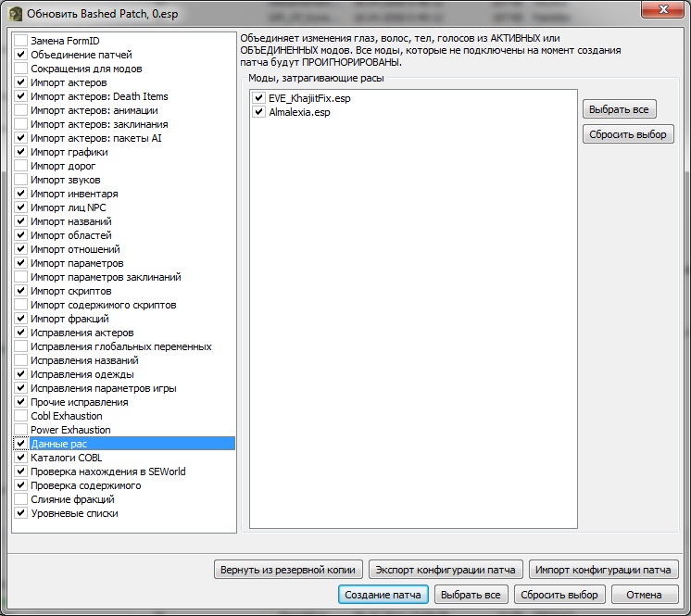Toggle Импорт лиц NPC checkbox
Image resolution: width=691 pixels, height=616 pixels.
click(20, 207)
